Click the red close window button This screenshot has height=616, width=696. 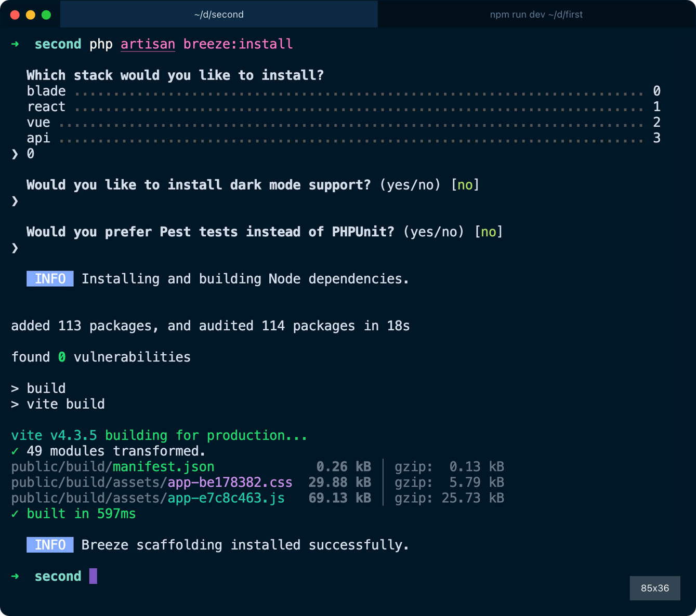15,15
